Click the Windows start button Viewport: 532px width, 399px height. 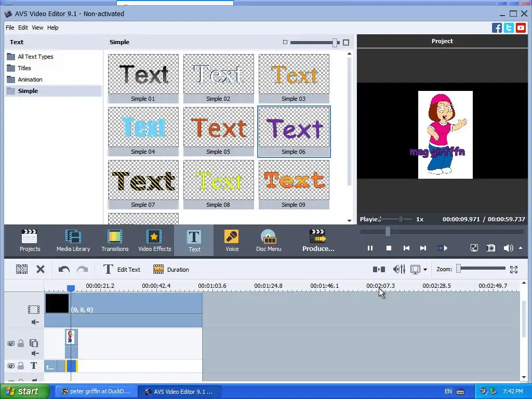click(x=25, y=391)
